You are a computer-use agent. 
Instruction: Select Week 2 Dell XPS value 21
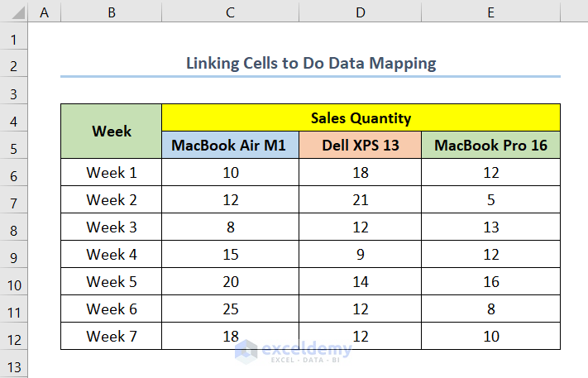pyautogui.click(x=360, y=200)
